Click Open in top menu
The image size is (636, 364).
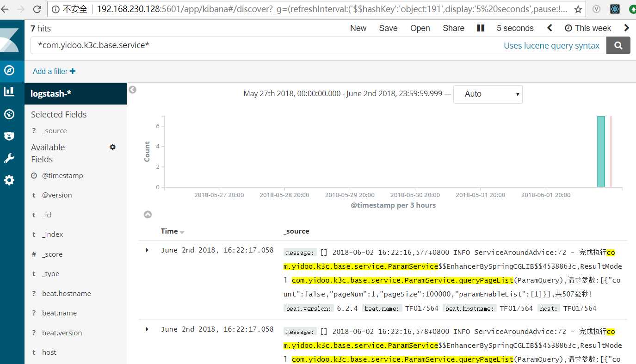[420, 28]
